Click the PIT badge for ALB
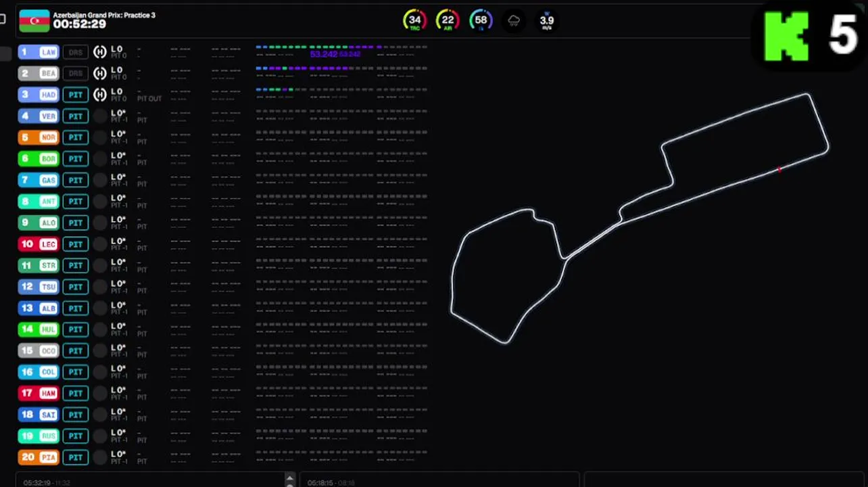This screenshot has width=868, height=487. click(76, 308)
